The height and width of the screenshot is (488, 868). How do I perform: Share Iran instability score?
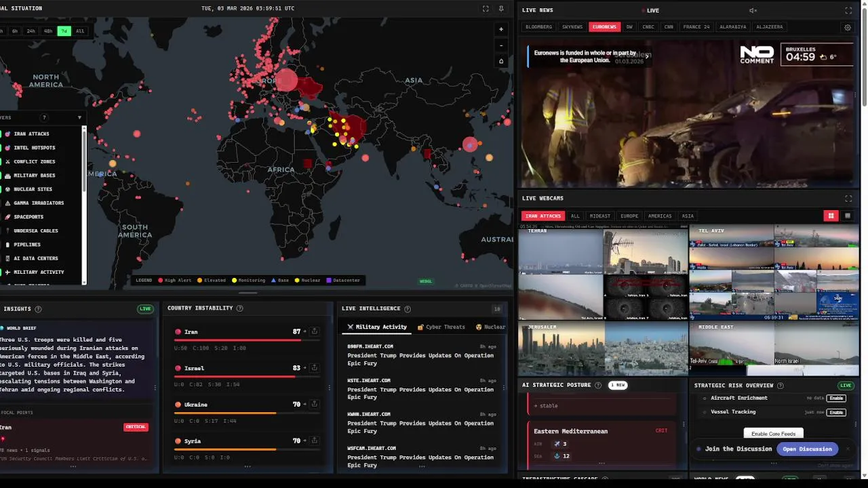click(315, 331)
